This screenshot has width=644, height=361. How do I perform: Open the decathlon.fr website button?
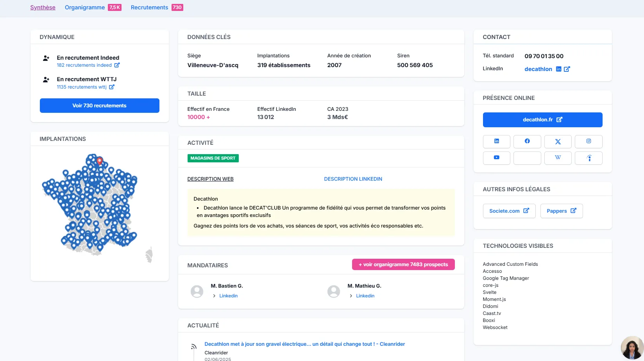tap(542, 120)
